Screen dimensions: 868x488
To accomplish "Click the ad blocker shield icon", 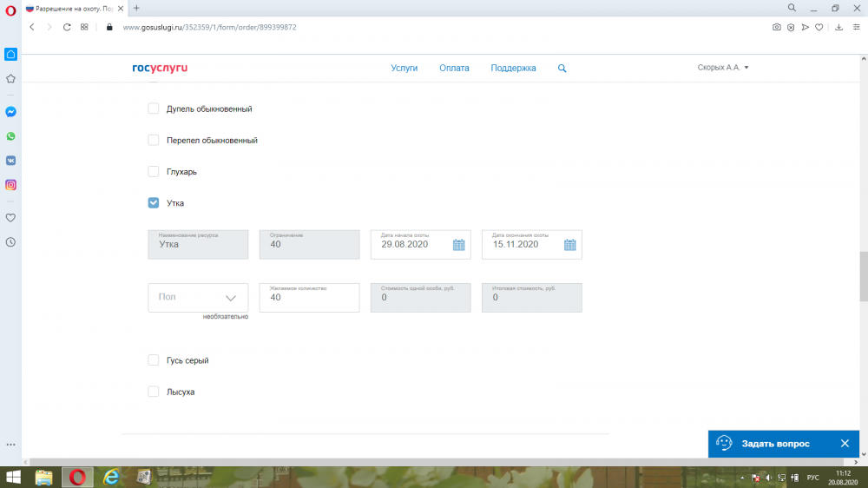I will 791,27.
